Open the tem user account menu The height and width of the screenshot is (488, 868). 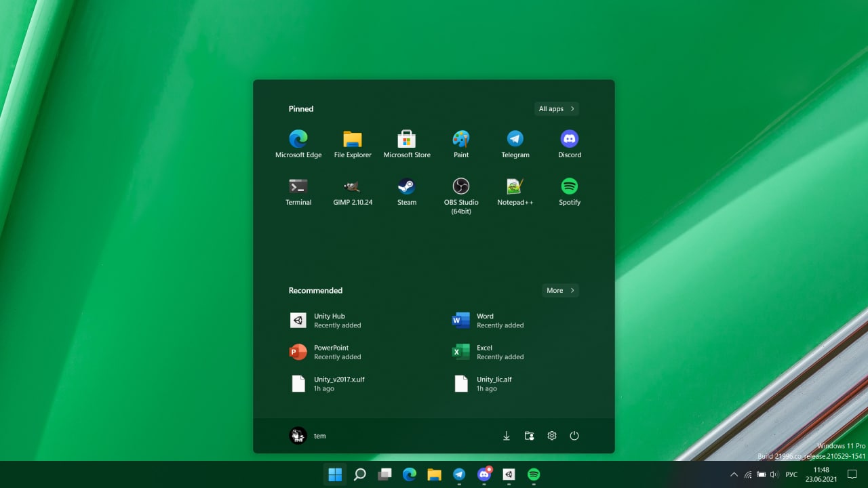pos(309,436)
